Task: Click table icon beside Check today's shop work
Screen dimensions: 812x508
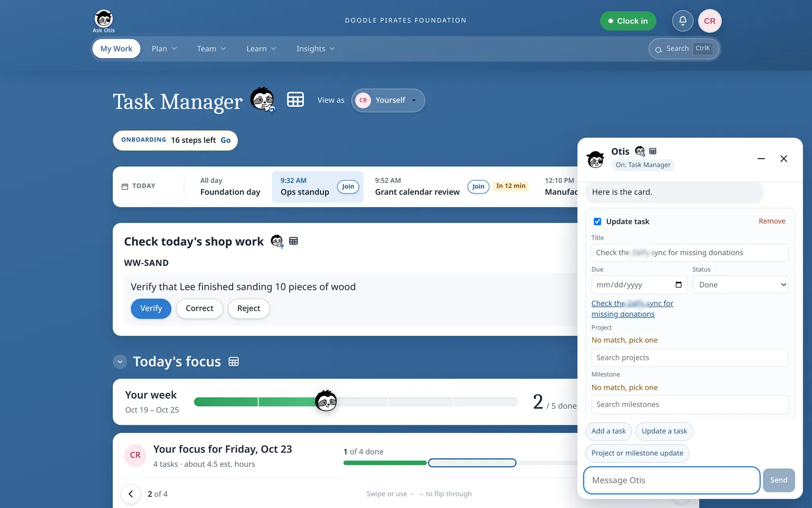Action: click(293, 241)
